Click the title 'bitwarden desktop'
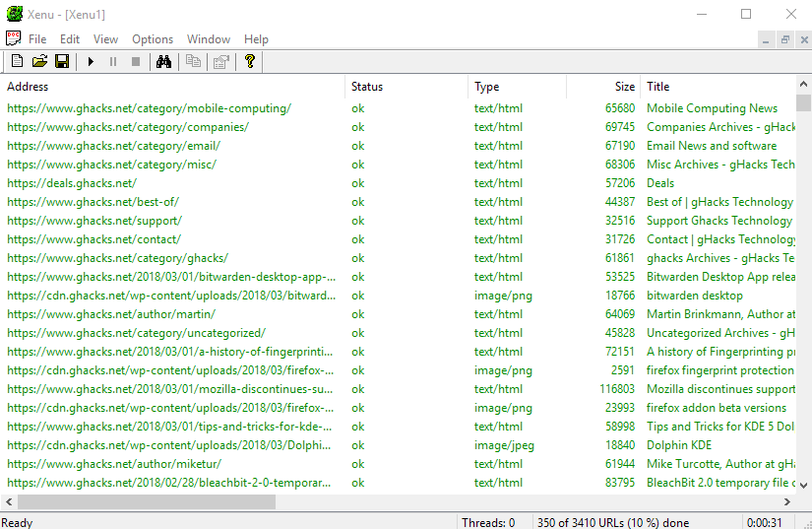Viewport: 812px width, 529px height. click(x=695, y=296)
